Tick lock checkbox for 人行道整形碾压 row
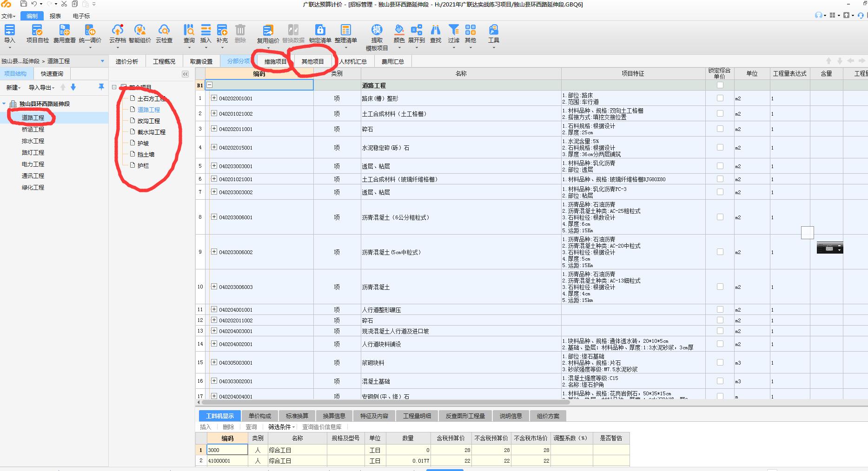This screenshot has width=868, height=471. click(x=720, y=309)
